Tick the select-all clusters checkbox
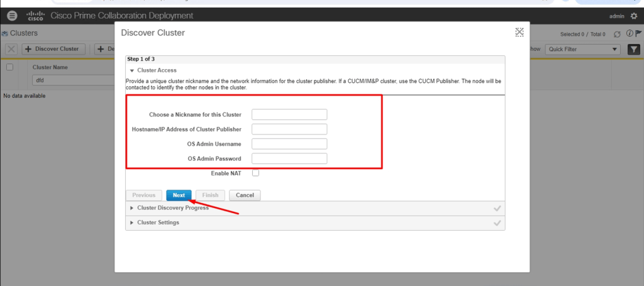Screen dimensions: 644x286 click(9, 67)
